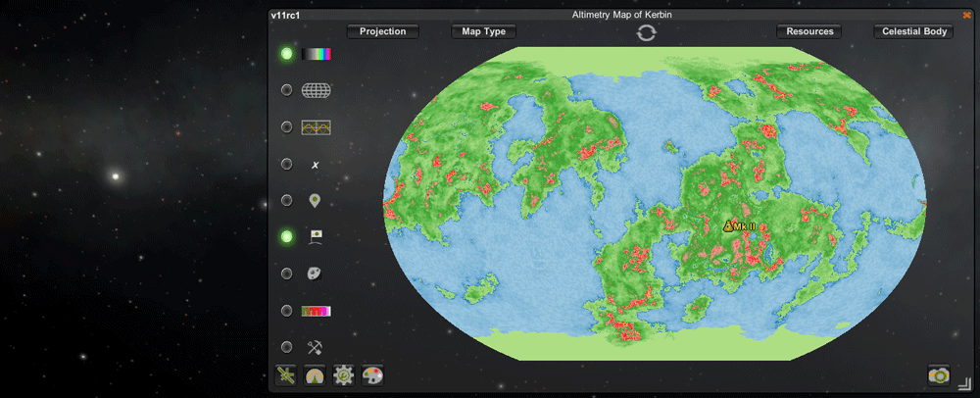The image size is (980, 398).
Task: Open the small map satellite icon
Action: point(286,375)
